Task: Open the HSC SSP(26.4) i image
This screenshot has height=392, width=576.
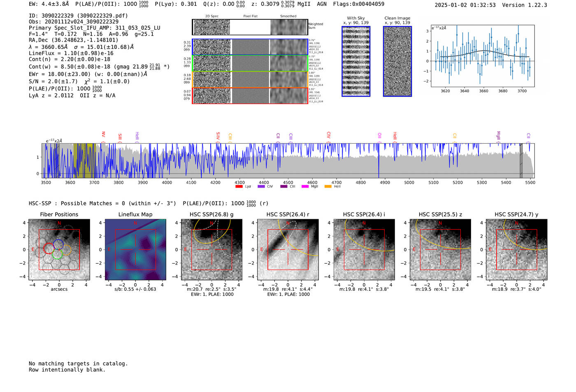Action: (364, 249)
